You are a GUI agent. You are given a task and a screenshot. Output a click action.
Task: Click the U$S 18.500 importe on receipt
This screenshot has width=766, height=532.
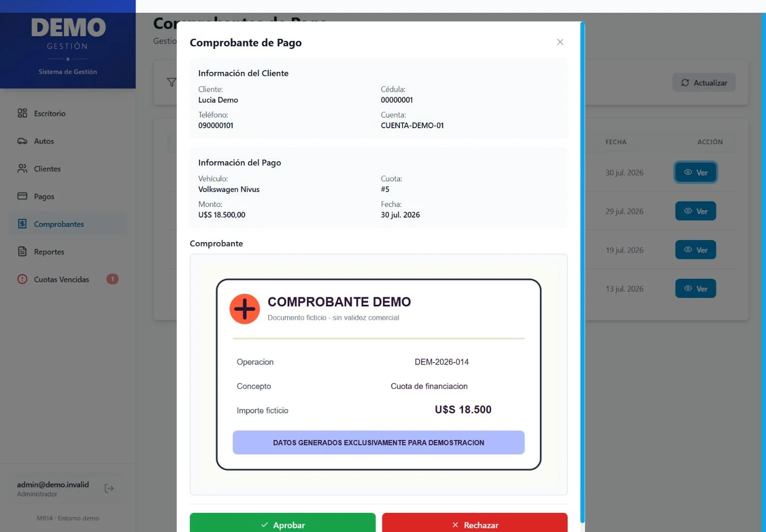tap(463, 410)
